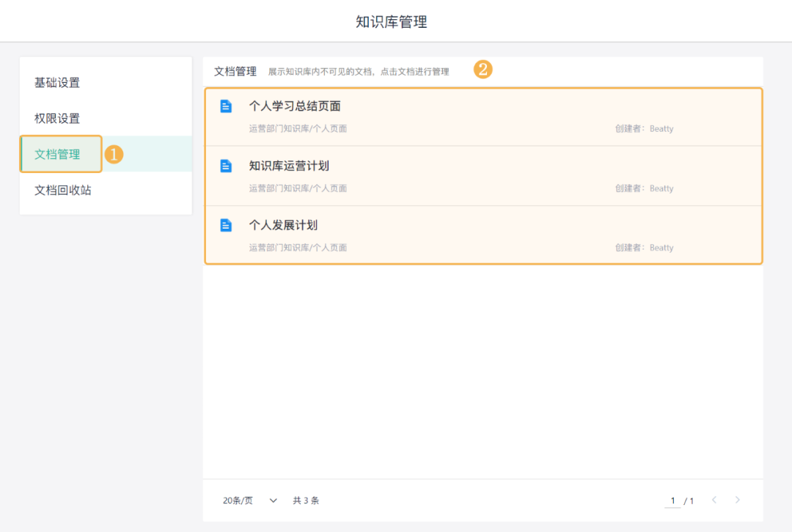Click the orange numbered badge ❷ in the header
The height and width of the screenshot is (532, 792).
[x=483, y=70]
